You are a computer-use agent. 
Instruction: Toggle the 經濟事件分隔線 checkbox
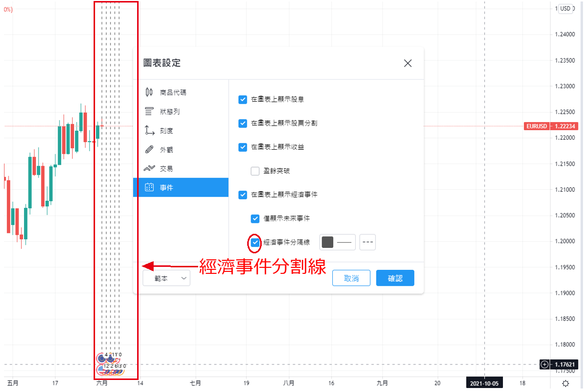[255, 242]
